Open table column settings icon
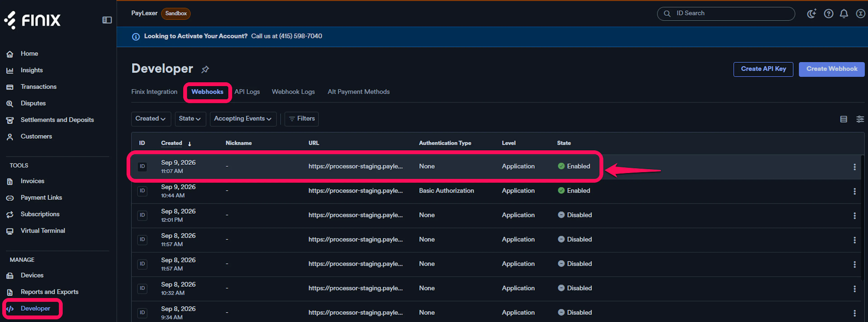868x322 pixels. point(860,119)
